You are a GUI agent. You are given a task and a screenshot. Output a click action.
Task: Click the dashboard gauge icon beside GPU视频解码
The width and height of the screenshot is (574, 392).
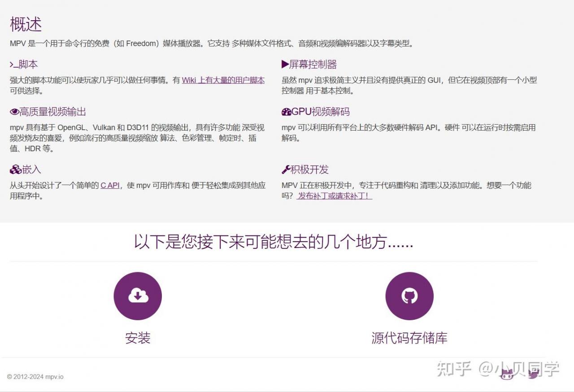(287, 112)
